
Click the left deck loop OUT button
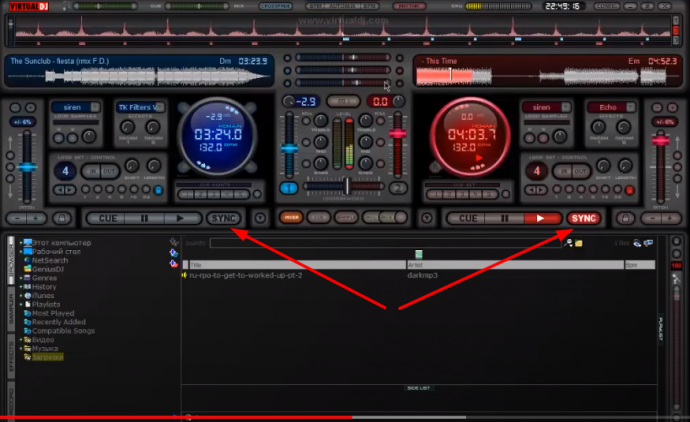coord(109,171)
